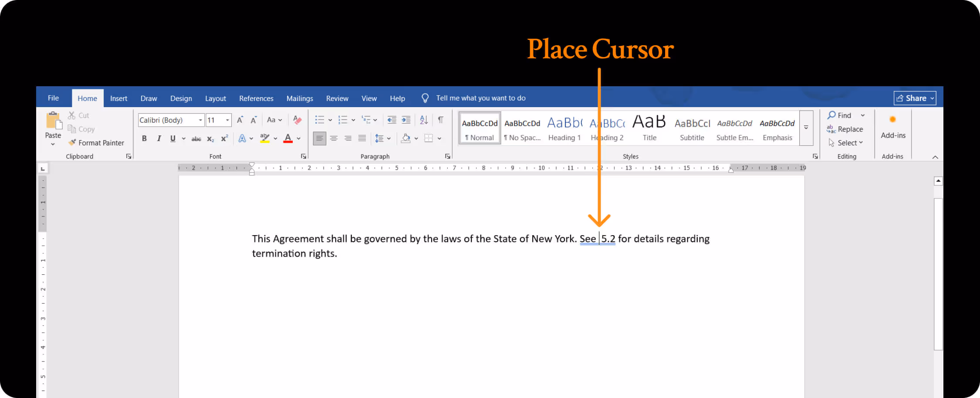Open the font size dropdown
Screen dimensions: 980x398
tap(227, 120)
